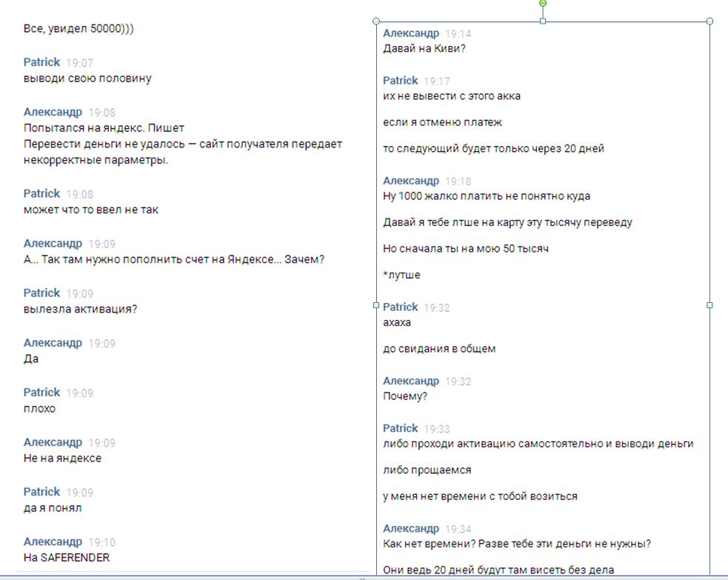Click the left-middle square resize handle

click(376, 305)
